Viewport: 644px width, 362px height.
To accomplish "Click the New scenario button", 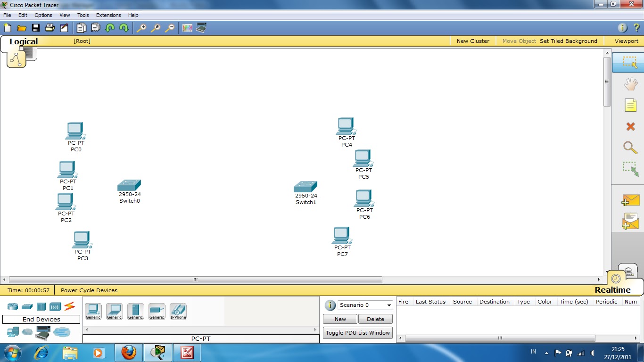I will click(340, 319).
